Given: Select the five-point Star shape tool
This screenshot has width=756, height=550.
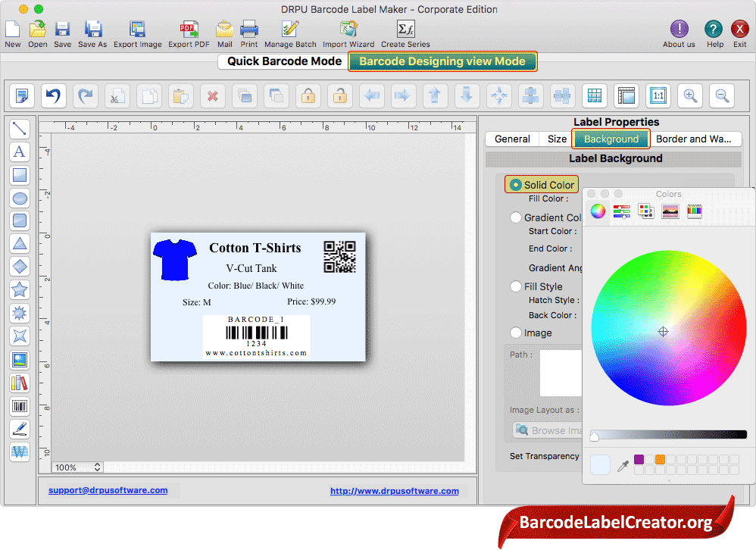Looking at the screenshot, I should point(19,289).
